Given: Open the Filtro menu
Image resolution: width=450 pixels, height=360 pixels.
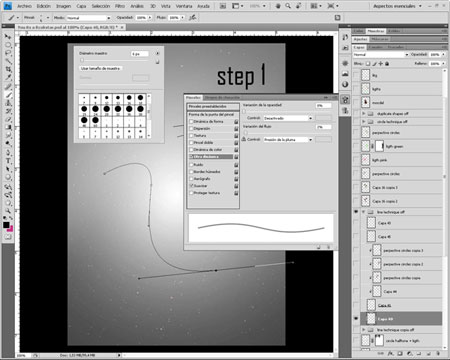Looking at the screenshot, I should click(120, 6).
